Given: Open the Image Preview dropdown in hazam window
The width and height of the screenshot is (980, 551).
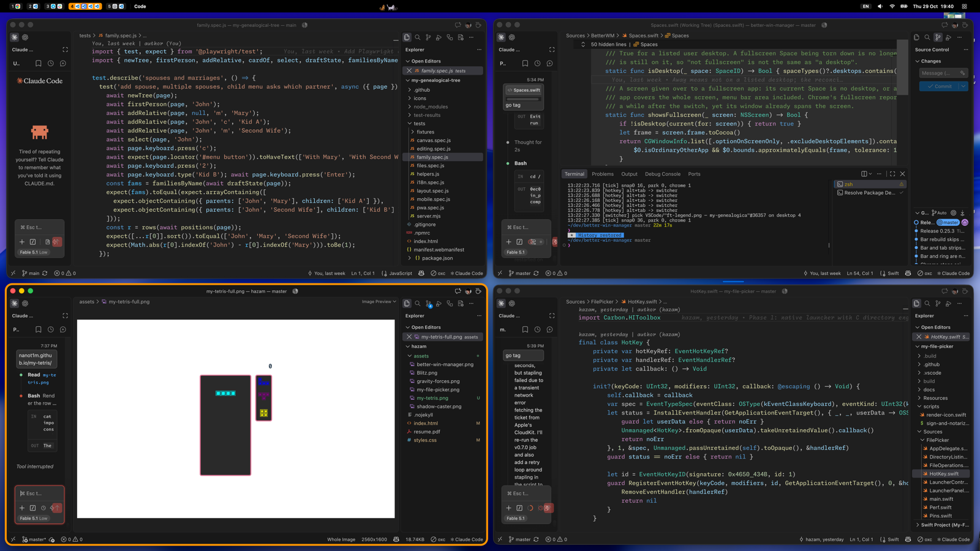Looking at the screenshot, I should (x=379, y=301).
